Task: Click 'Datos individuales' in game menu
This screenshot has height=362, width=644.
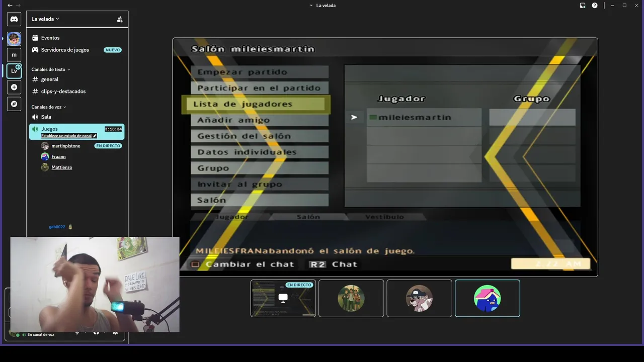Action: pos(260,152)
